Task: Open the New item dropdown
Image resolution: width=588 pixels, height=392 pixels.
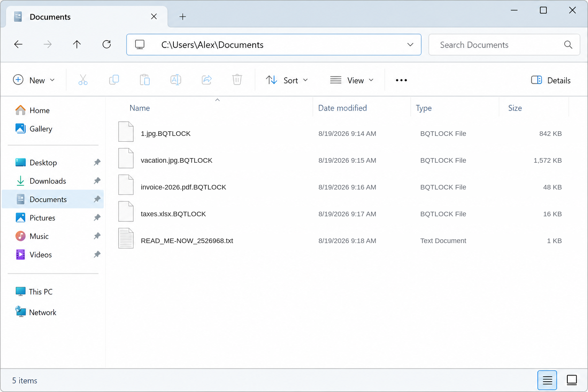Action: click(34, 80)
